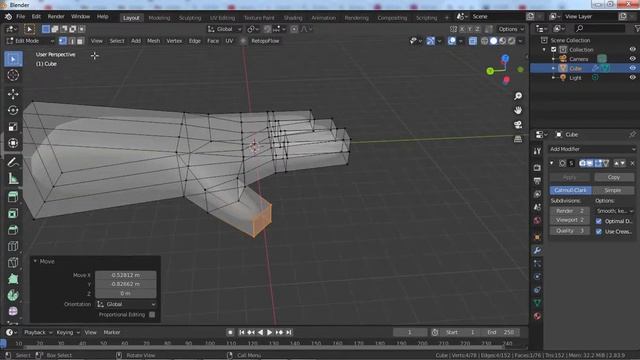The height and width of the screenshot is (360, 640).
Task: Open the Smooth UV options dropdown
Action: tap(615, 211)
